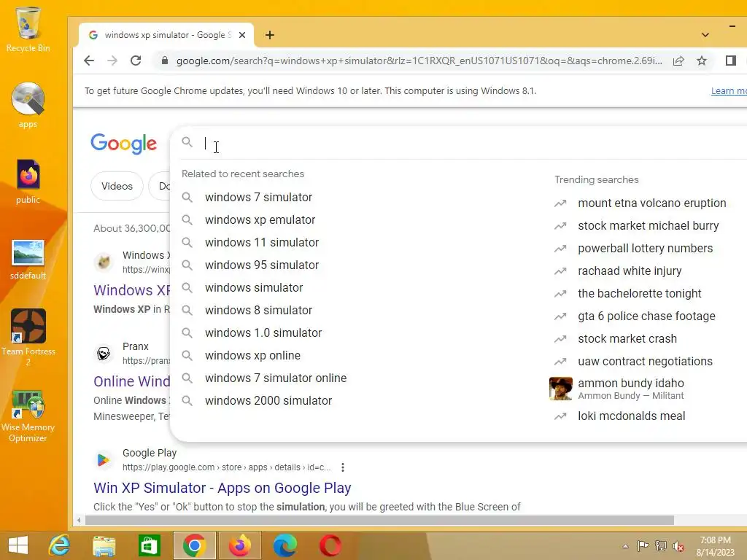Open trending mount etna volcano eruption
The image size is (747, 560).
(x=651, y=203)
